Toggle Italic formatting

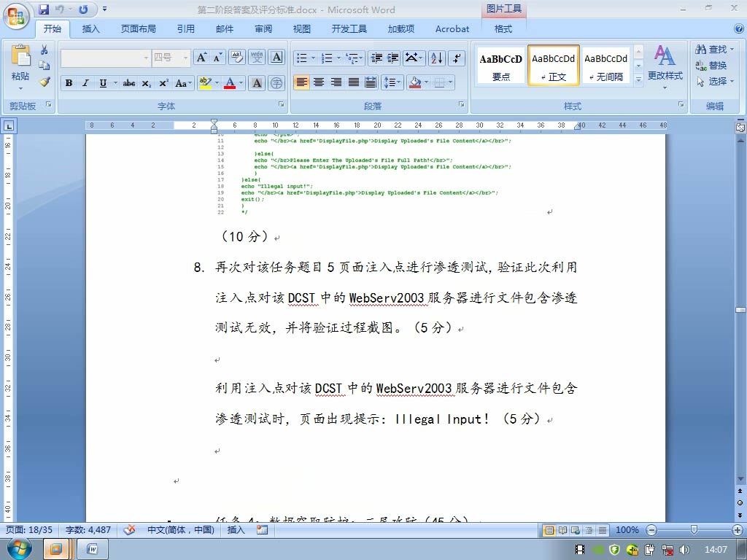pyautogui.click(x=86, y=83)
